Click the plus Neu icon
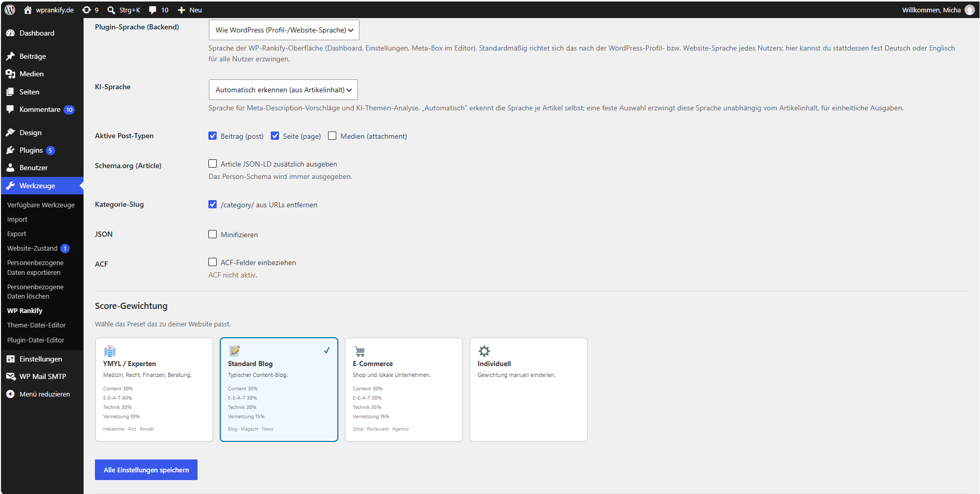980x494 pixels. pos(181,10)
